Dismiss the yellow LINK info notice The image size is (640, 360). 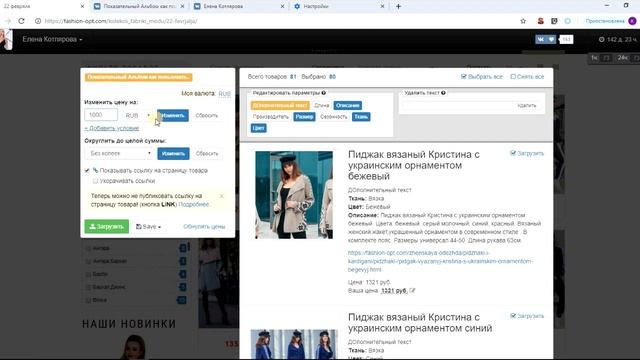tap(222, 196)
